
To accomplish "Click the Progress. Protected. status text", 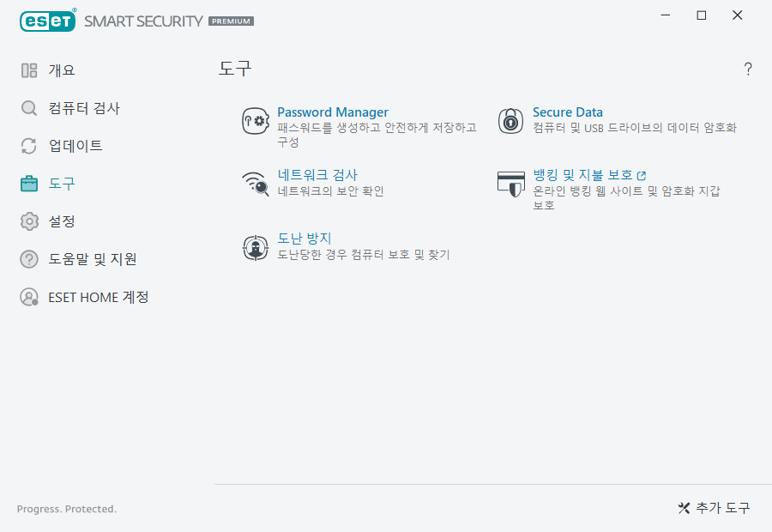I will click(x=66, y=509).
